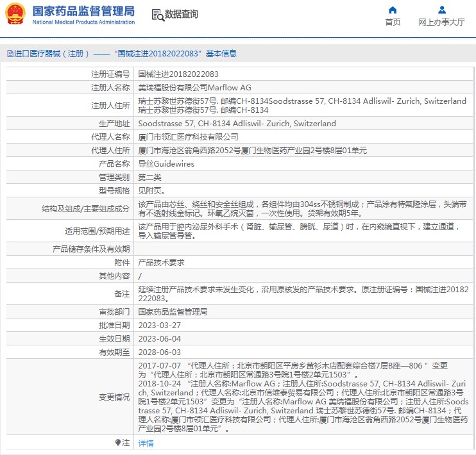Click the 数据查询 label
Viewport: 476px width, 455px height.
[182, 14]
